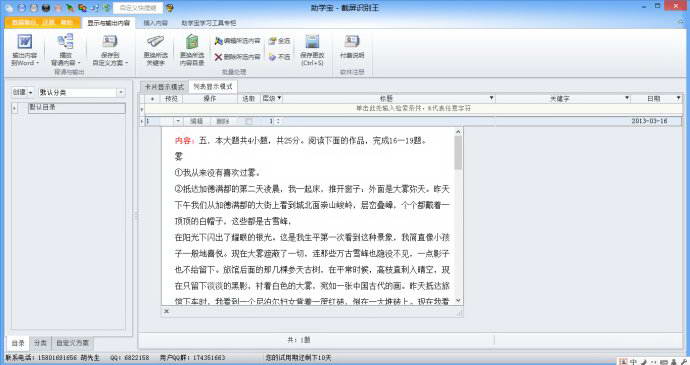Click the 更换所选关键字 icon

point(155,42)
